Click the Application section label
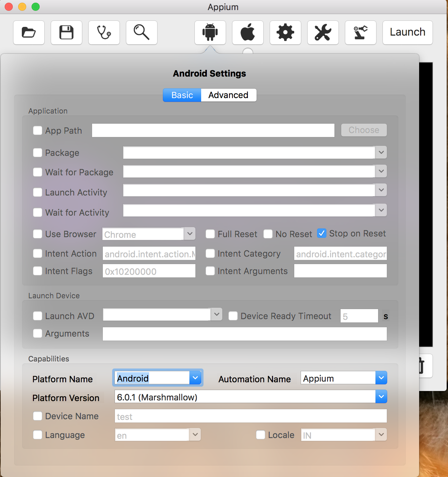 tap(48, 111)
